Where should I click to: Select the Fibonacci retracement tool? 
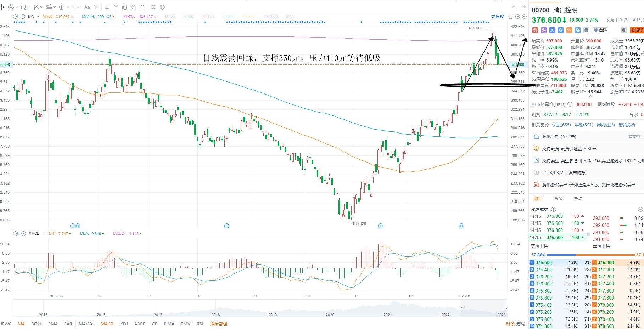click(x=49, y=7)
